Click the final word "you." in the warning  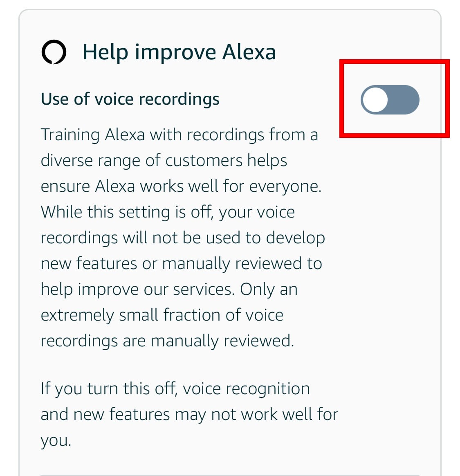56,440
